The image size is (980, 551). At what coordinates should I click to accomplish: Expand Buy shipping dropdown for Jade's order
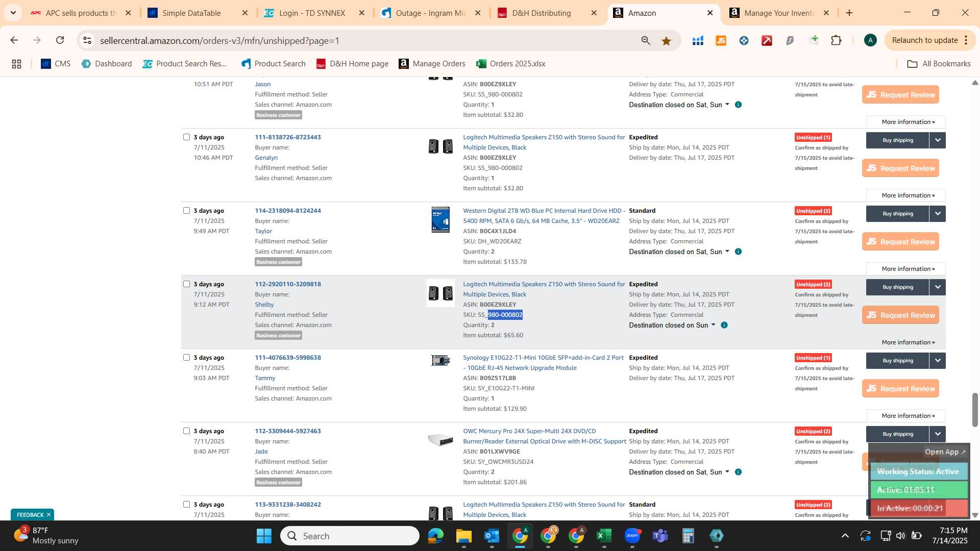click(x=938, y=434)
